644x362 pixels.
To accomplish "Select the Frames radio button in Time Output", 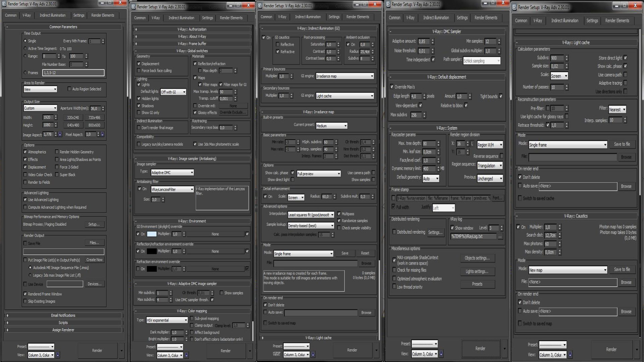I will pyautogui.click(x=25, y=72).
